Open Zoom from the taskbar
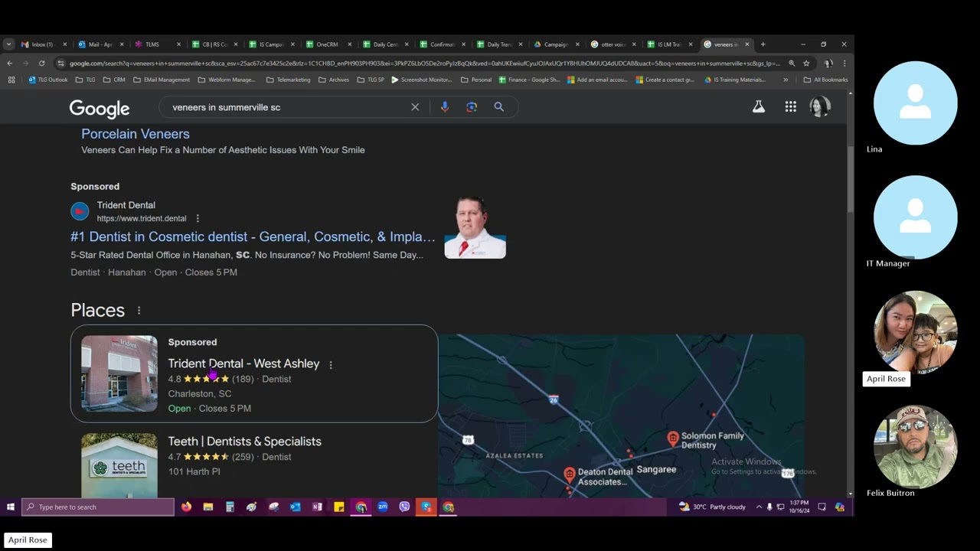 (383, 507)
